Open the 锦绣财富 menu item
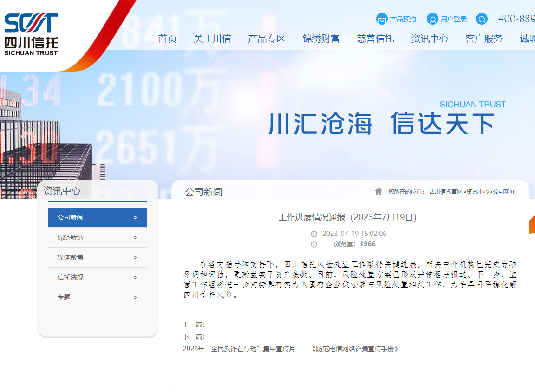535x392 pixels. [x=321, y=39]
